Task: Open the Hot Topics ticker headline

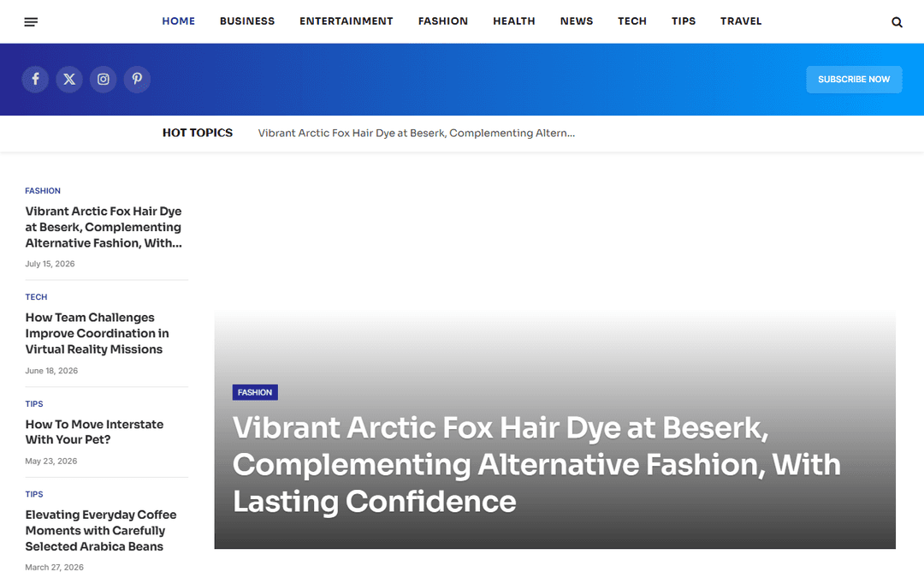Action: [x=417, y=134]
